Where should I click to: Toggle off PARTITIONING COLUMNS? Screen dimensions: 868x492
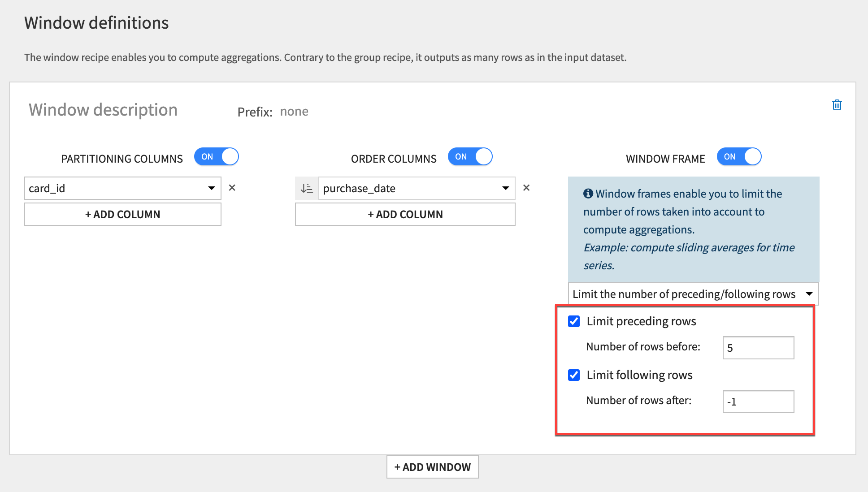[x=217, y=156]
